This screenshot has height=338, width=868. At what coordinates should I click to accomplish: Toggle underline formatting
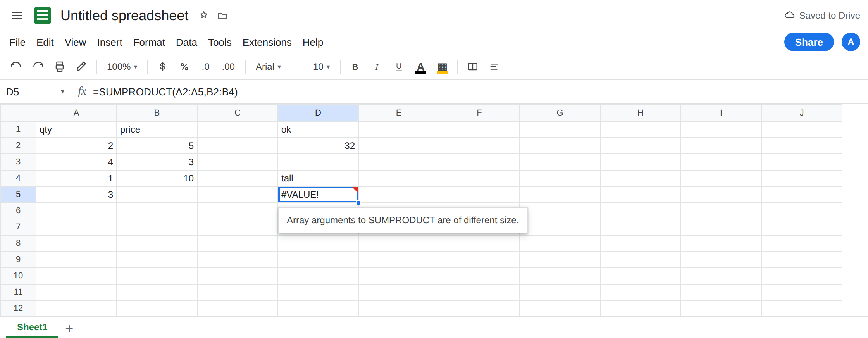[399, 67]
